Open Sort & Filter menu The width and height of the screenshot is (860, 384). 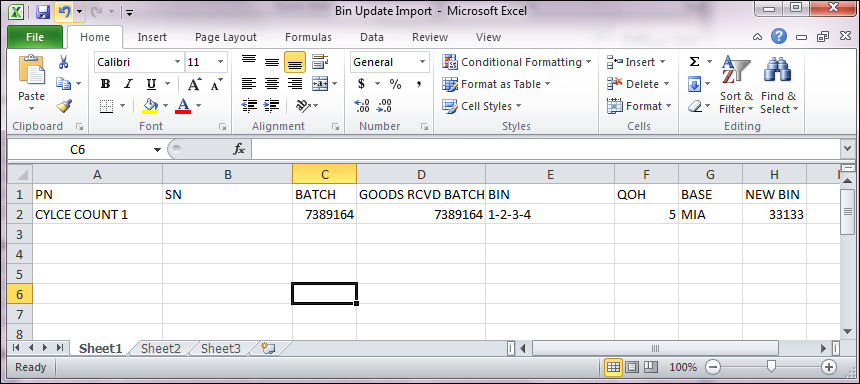(x=736, y=84)
